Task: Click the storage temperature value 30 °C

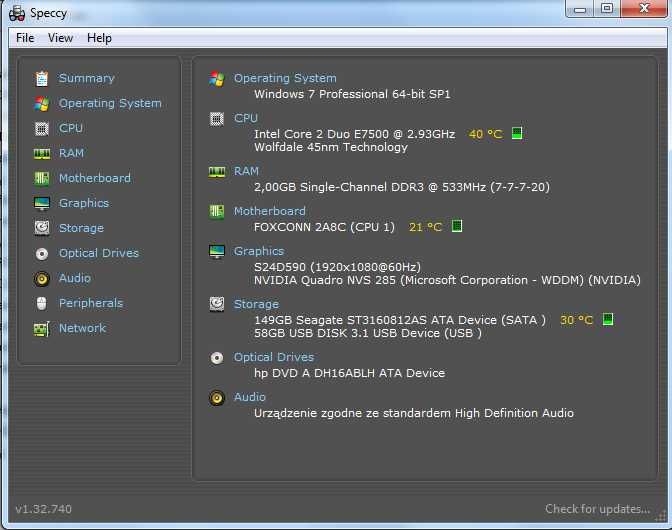Action: [x=576, y=320]
